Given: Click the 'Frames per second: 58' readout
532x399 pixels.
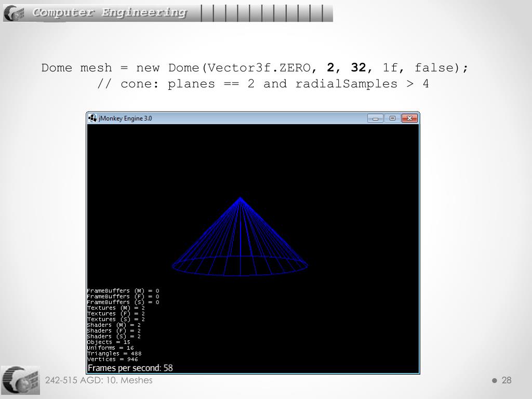Looking at the screenshot, I should 130,368.
